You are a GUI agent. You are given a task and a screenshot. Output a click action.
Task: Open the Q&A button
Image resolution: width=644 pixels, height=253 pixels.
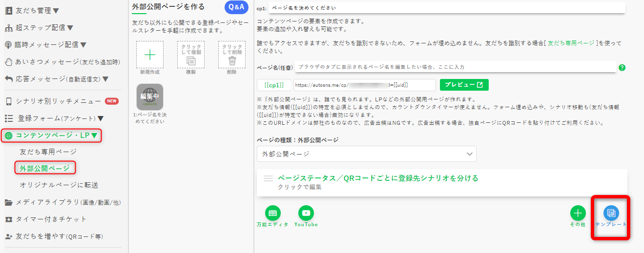point(236,7)
